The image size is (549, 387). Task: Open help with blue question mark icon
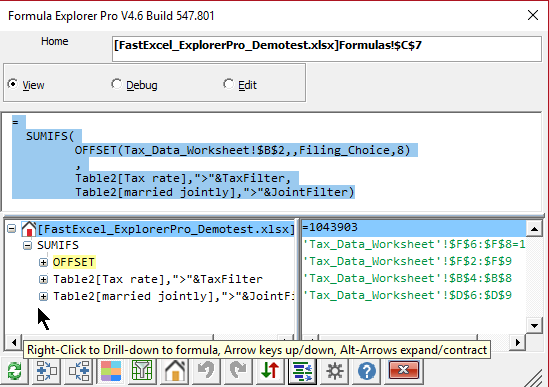click(x=367, y=371)
